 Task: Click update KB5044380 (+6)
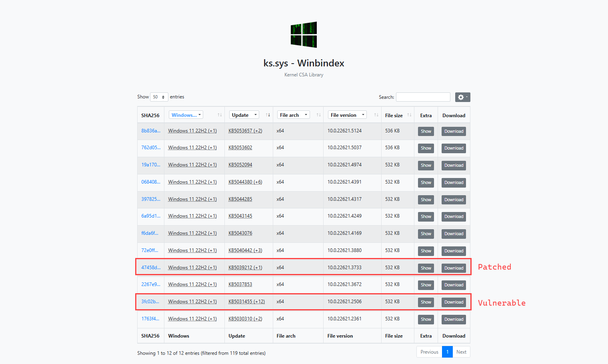click(245, 182)
